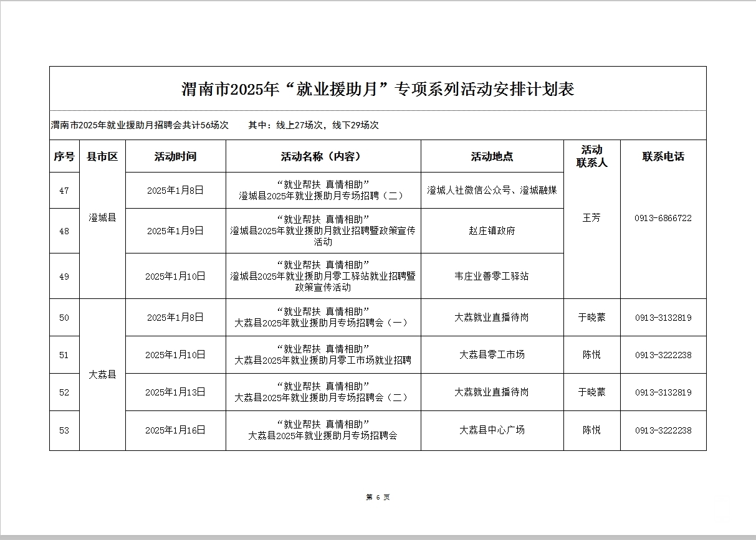Click the 韦庄业善零工驿站 location cell
The width and height of the screenshot is (756, 540).
[492, 276]
